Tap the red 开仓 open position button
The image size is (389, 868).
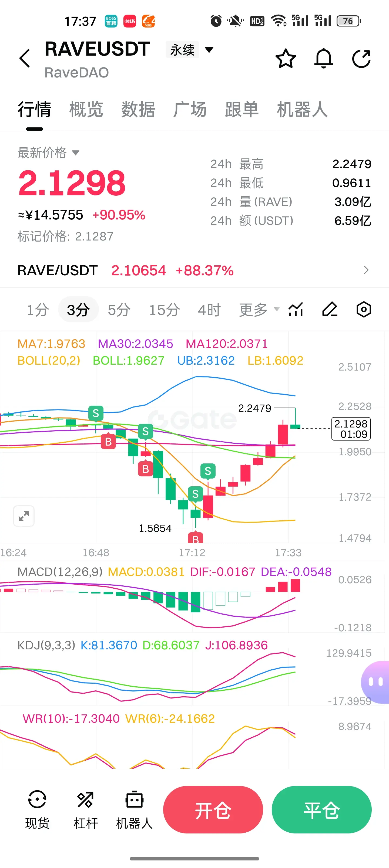coord(213,809)
